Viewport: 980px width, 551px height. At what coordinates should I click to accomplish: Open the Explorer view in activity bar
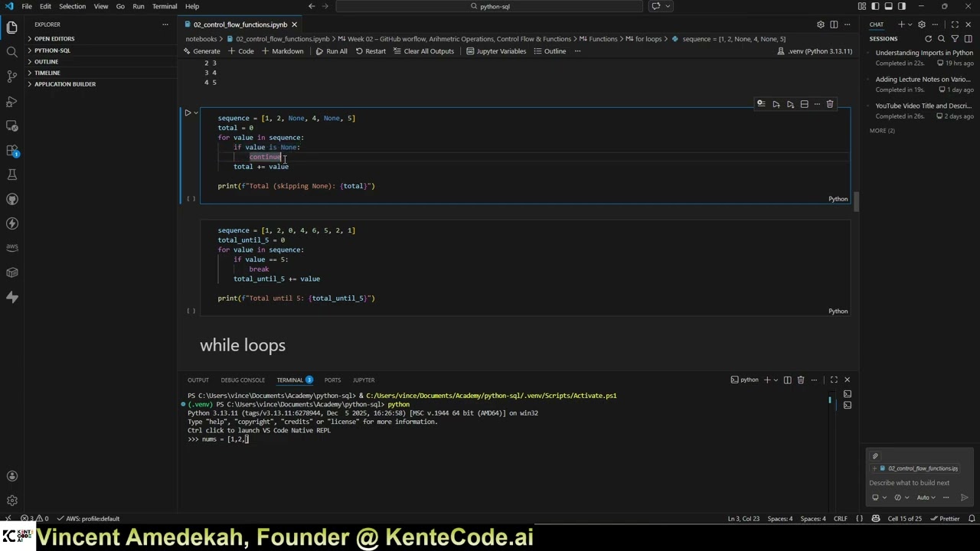click(11, 28)
